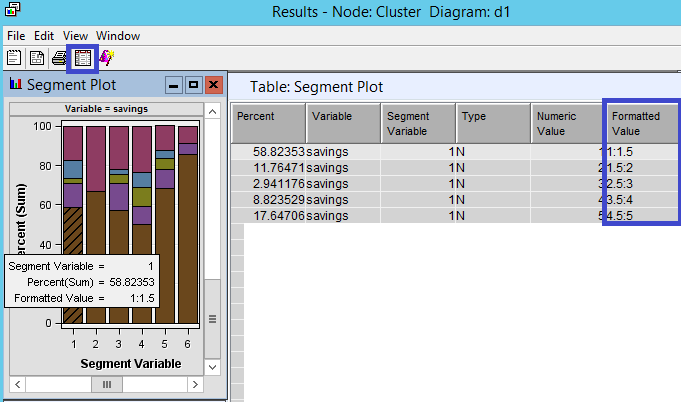This screenshot has height=402, width=681.
Task: Click formatted value 2.5:3 cell
Action: [x=642, y=184]
